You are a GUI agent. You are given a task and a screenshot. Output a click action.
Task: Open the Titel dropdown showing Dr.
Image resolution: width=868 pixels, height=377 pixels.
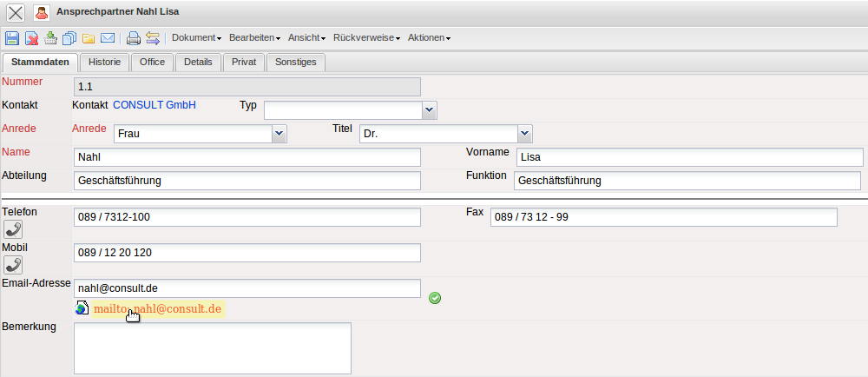(524, 134)
